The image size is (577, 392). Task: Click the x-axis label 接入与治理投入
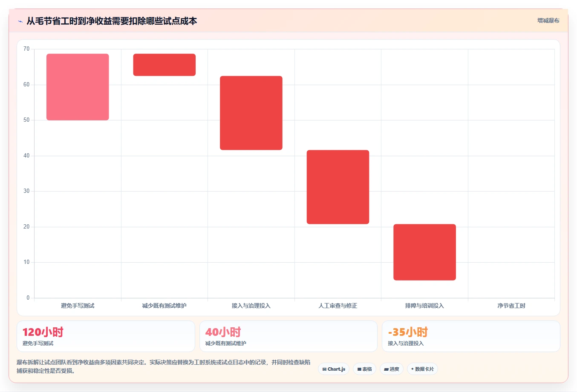point(251,306)
